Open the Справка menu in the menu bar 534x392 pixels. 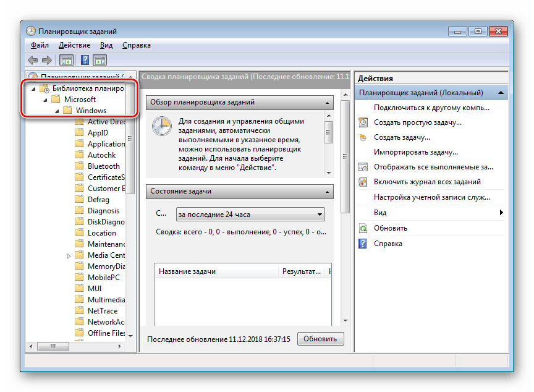[136, 45]
